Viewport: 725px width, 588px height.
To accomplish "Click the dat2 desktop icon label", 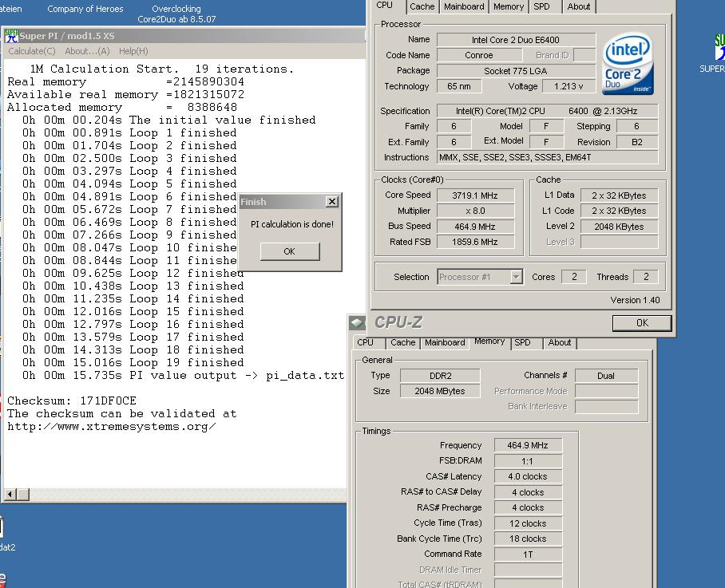I will coord(7,547).
